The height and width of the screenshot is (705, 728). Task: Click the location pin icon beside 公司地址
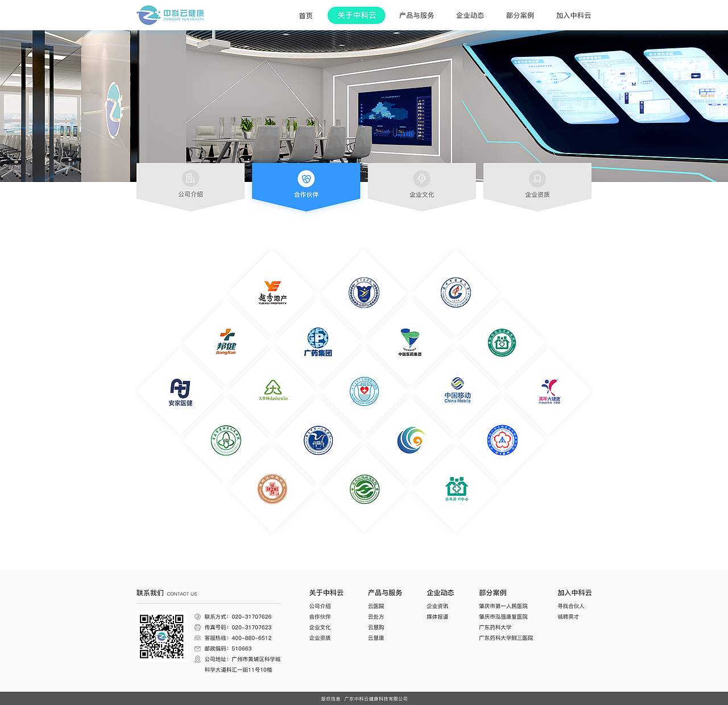pos(197,659)
